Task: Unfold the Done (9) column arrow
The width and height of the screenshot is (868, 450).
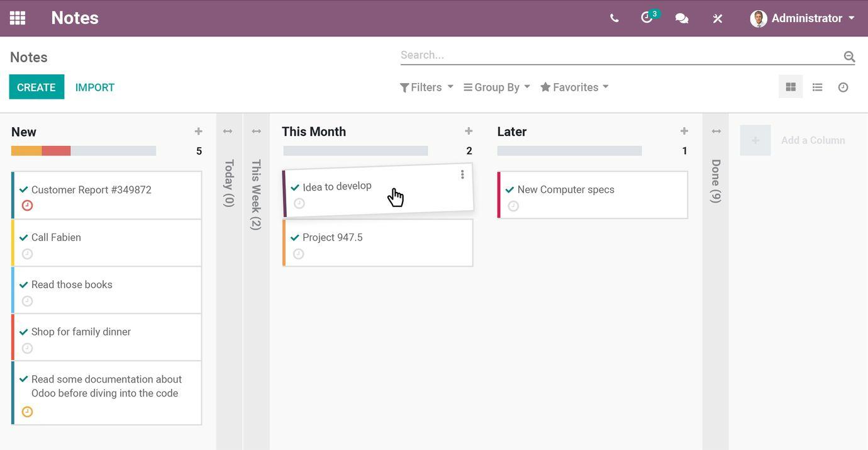Action: pos(716,131)
